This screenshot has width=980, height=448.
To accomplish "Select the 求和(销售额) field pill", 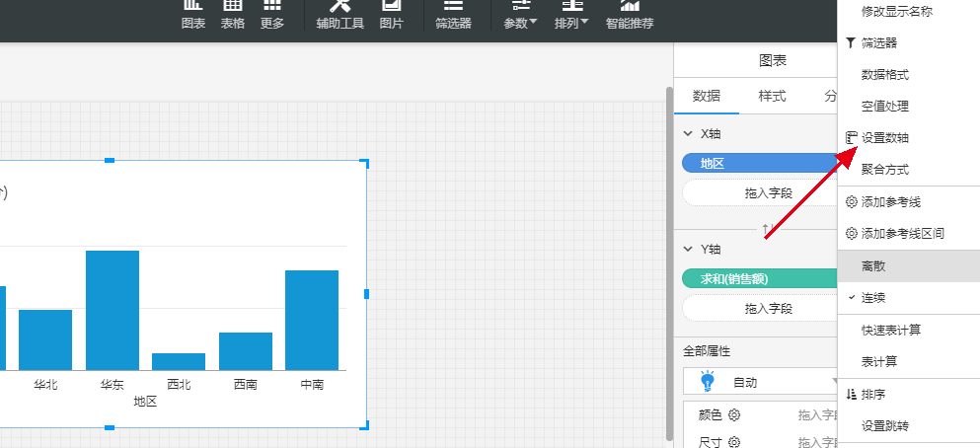I will pos(759,279).
